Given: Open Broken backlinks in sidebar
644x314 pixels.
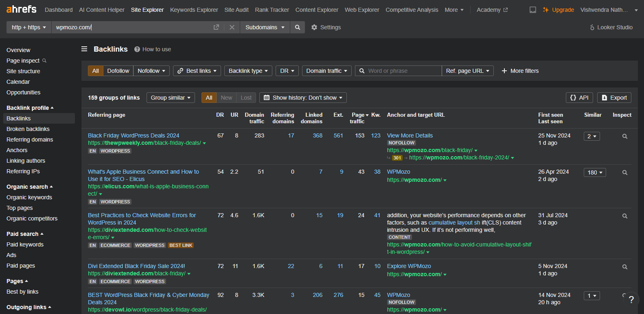Looking at the screenshot, I should point(28,129).
